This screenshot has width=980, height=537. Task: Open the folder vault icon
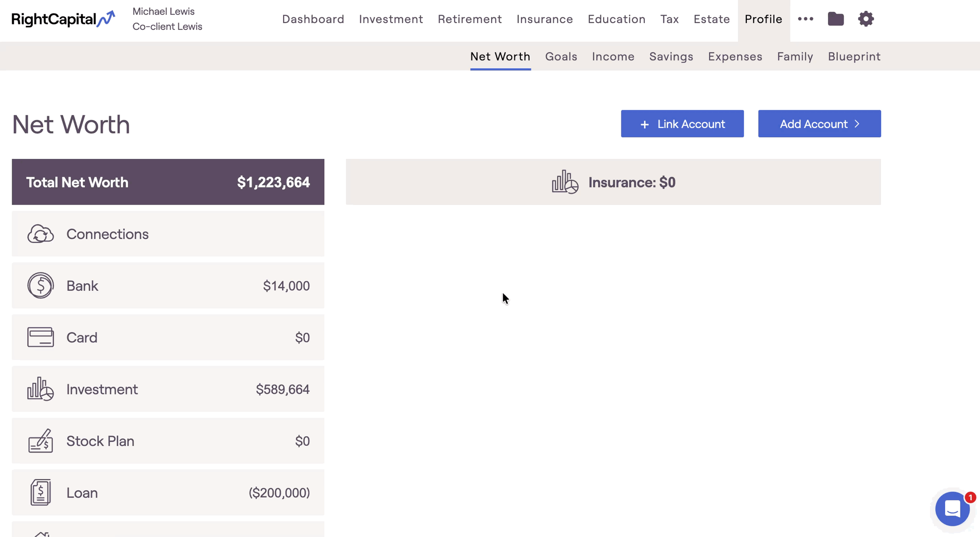coord(835,19)
